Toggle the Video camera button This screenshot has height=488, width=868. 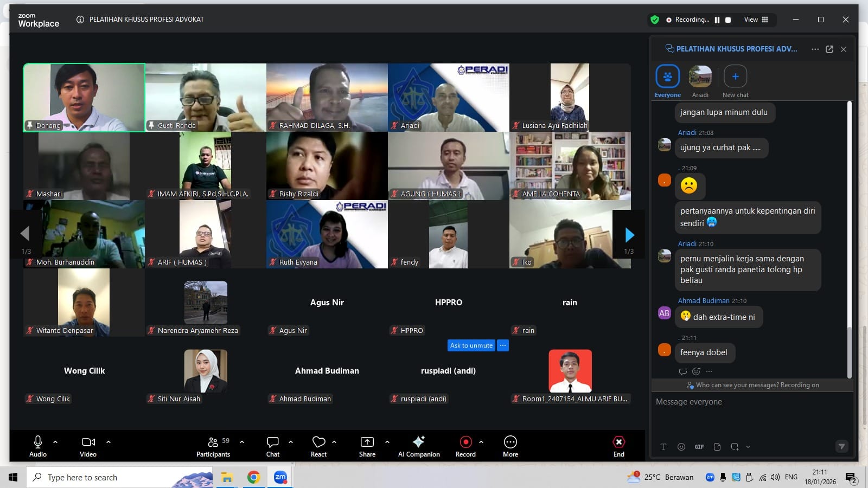point(88,442)
